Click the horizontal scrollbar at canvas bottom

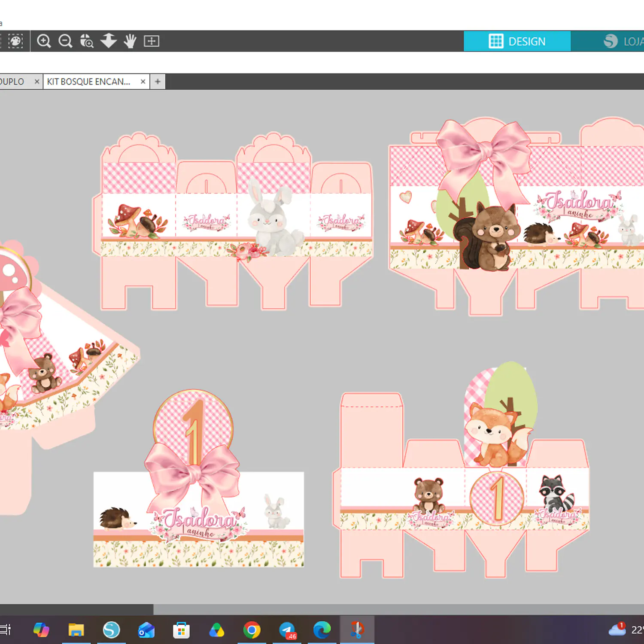[x=322, y=609]
